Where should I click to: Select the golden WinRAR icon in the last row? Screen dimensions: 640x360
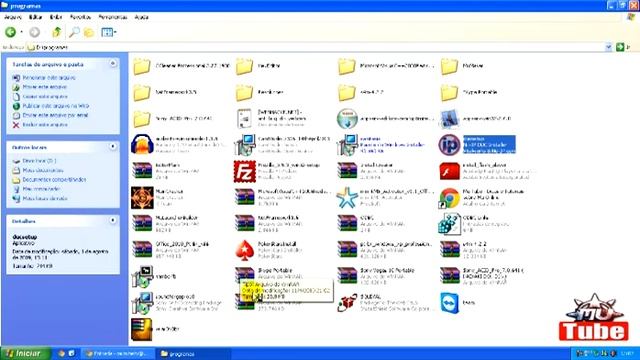142,329
